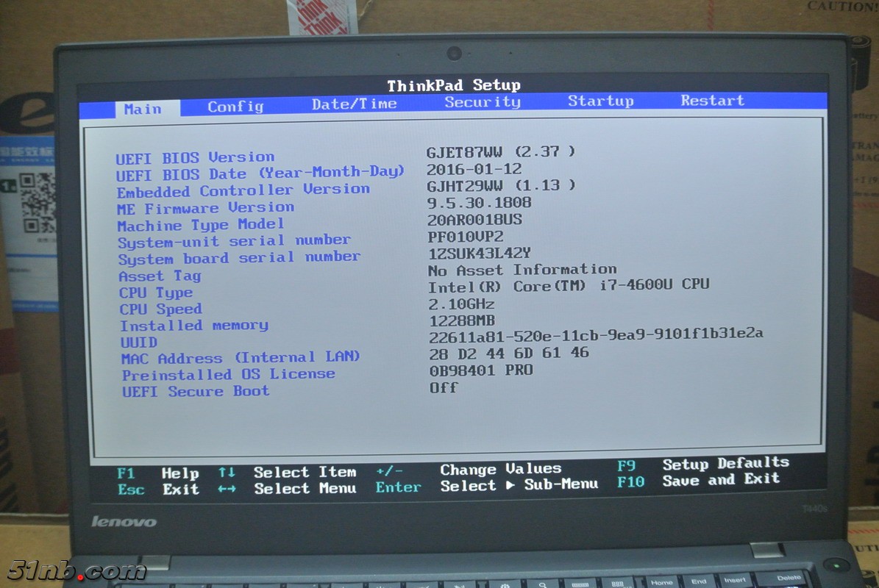Click System board serial number label
Image resolution: width=879 pixels, height=588 pixels.
click(x=239, y=258)
